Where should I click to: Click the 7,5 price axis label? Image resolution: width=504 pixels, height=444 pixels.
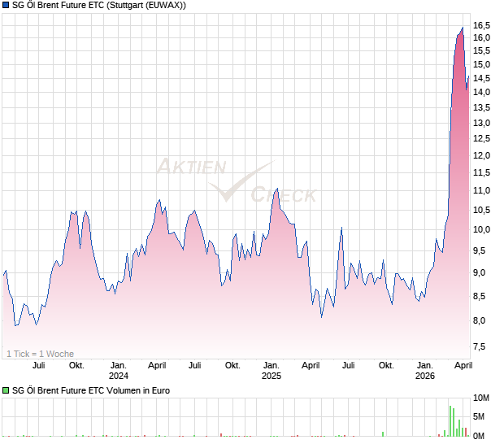(480, 347)
